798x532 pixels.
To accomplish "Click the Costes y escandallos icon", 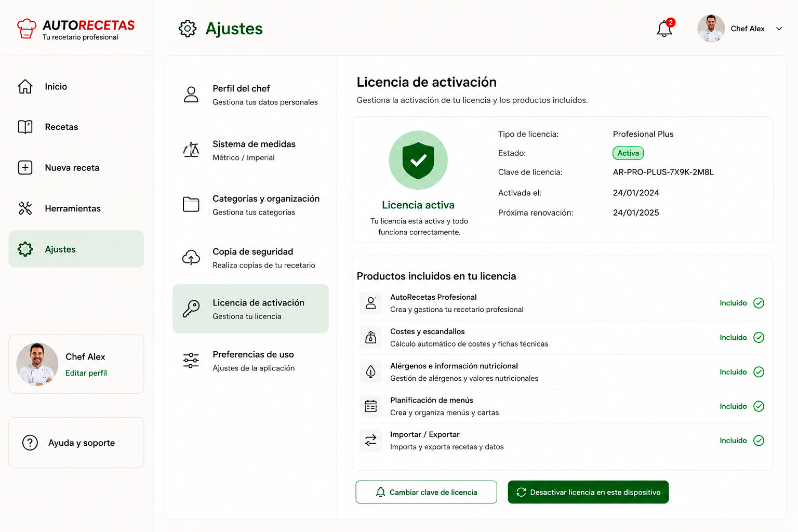I will (371, 337).
